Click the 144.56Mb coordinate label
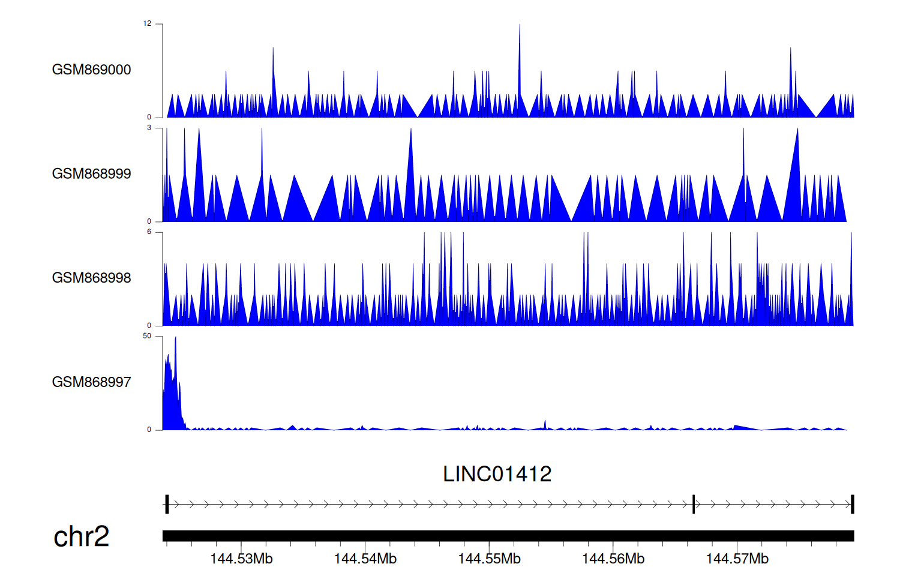The height and width of the screenshot is (588, 900). 613,559
